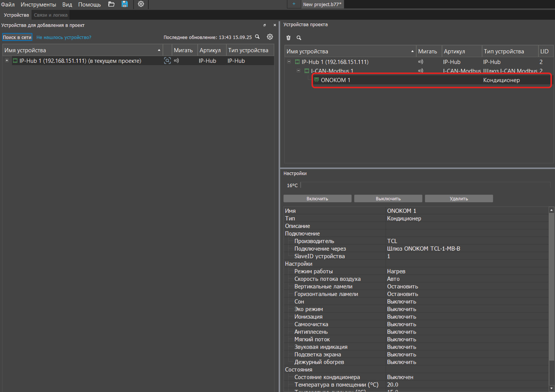Click blink icon for I-CAN-Modbus 1 row
This screenshot has height=392, width=555.
421,71
